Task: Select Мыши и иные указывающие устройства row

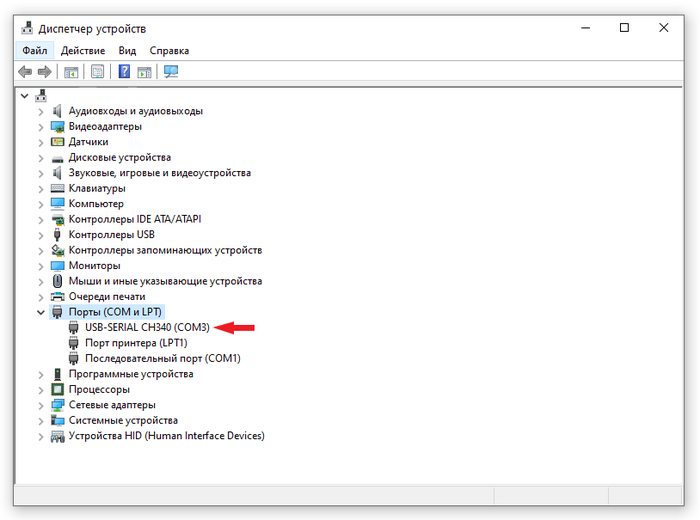Action: (x=165, y=281)
